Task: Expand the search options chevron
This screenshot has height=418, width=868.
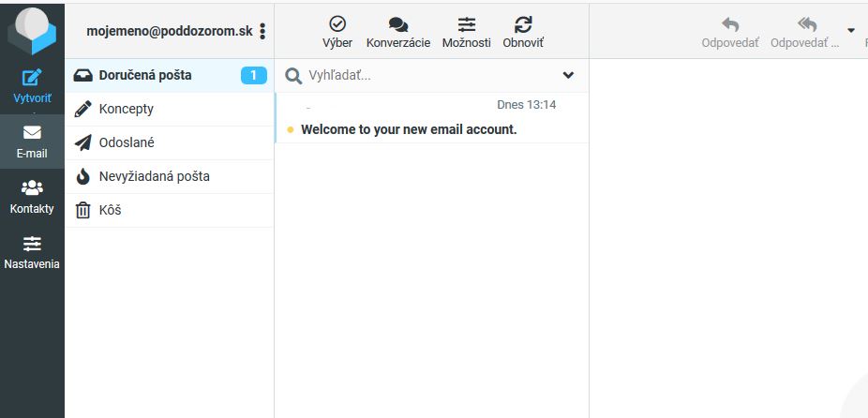Action: click(568, 75)
